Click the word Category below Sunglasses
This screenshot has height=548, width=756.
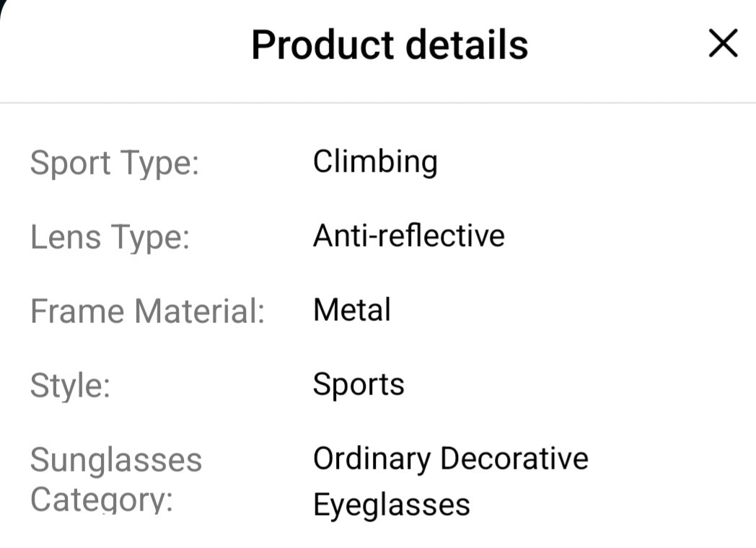pyautogui.click(x=102, y=500)
